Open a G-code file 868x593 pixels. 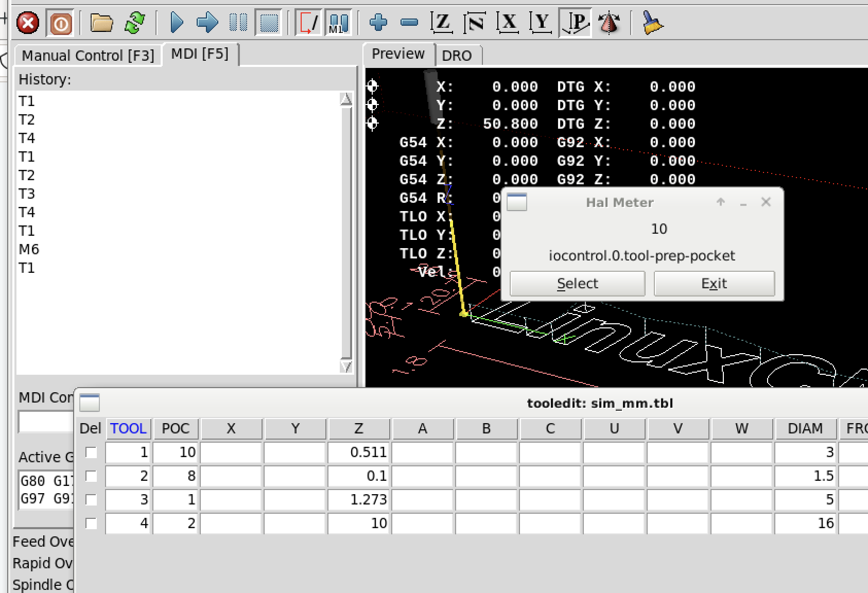[101, 23]
